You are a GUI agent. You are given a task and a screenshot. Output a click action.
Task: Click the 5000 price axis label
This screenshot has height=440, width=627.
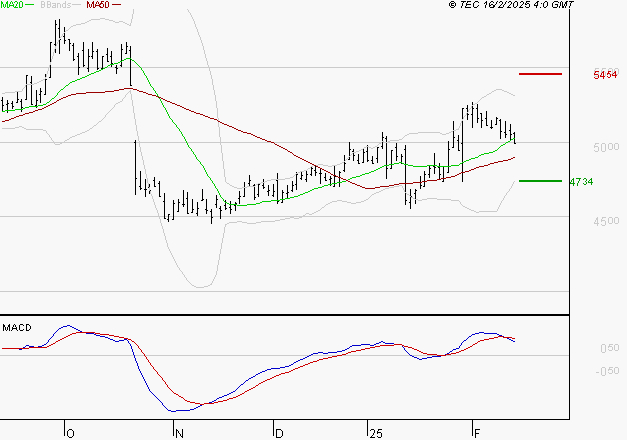(604, 147)
